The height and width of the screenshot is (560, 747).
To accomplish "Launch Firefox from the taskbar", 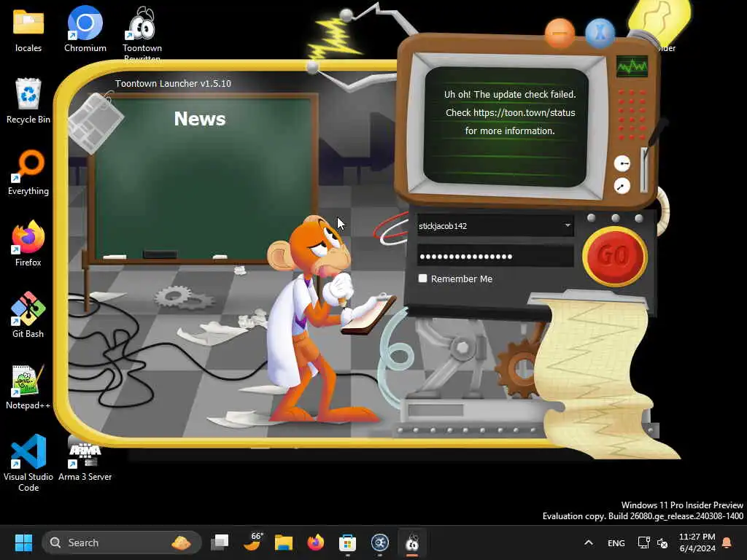I will pyautogui.click(x=315, y=542).
